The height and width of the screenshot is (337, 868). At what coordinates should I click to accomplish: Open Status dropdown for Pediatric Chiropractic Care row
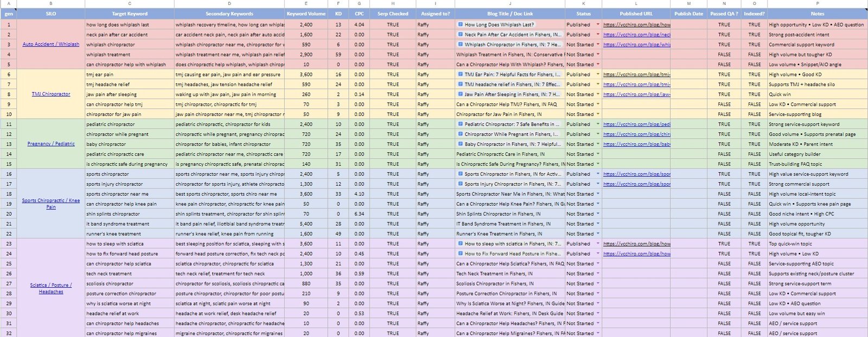pos(598,154)
